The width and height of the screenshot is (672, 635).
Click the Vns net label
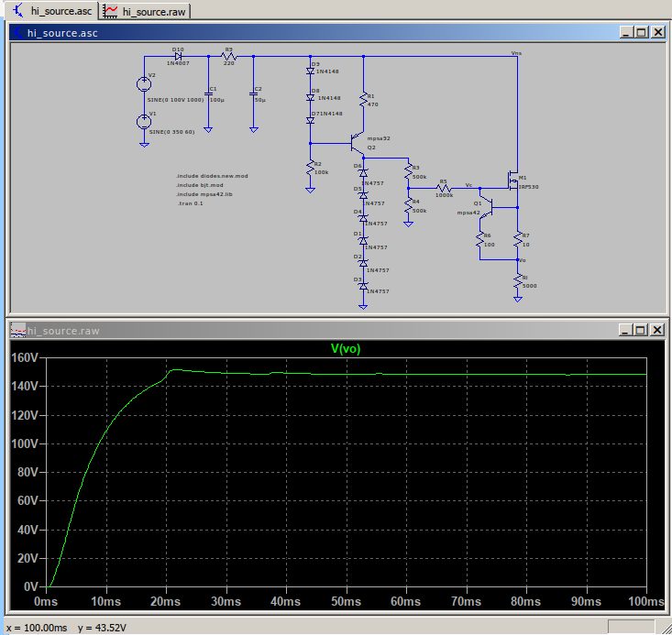tap(516, 53)
